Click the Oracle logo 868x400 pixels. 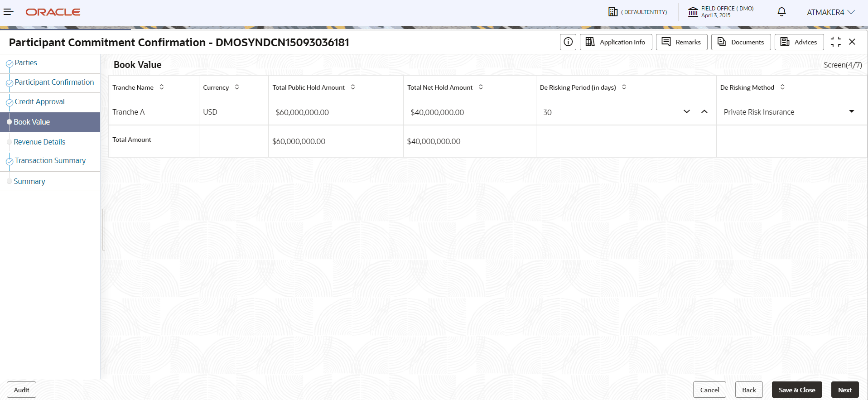pyautogui.click(x=53, y=12)
